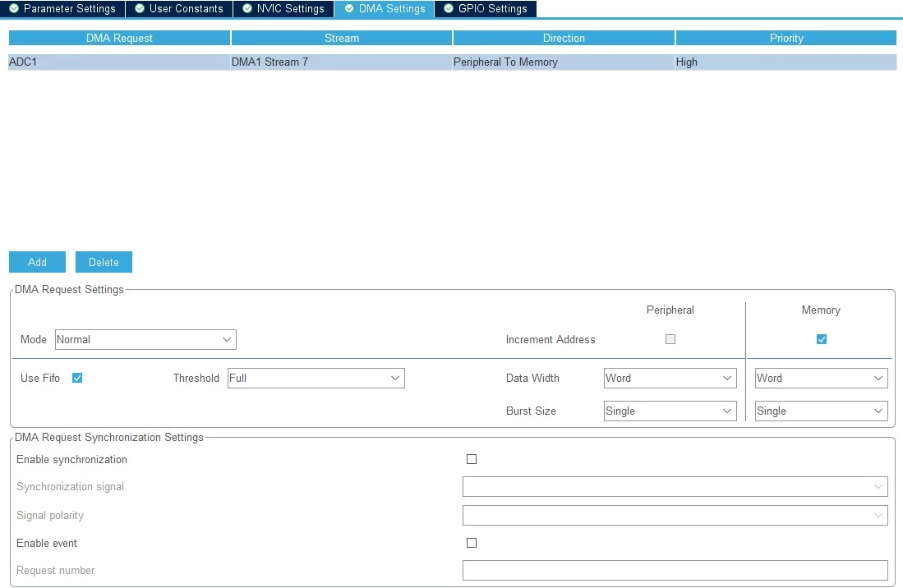Click green check icon on GPIO Settings tab

point(449,9)
